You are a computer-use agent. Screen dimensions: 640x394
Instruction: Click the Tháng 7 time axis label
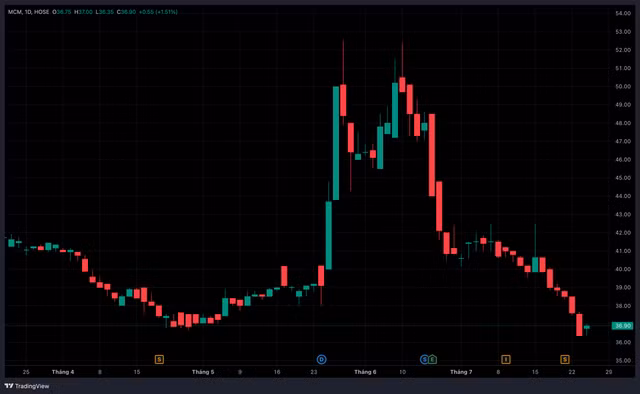(461, 372)
